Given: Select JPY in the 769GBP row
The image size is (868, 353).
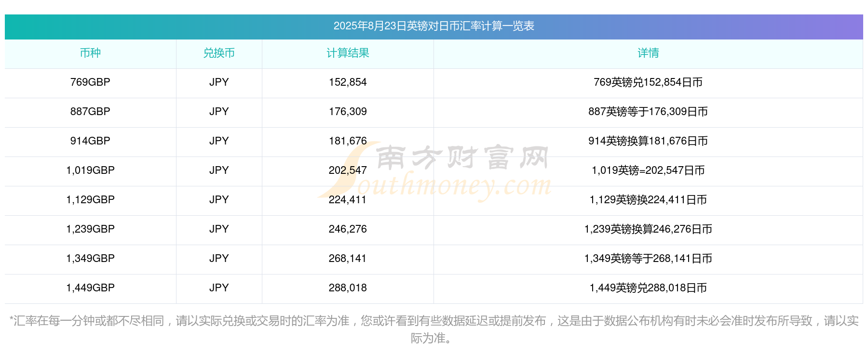Looking at the screenshot, I should 219,82.
